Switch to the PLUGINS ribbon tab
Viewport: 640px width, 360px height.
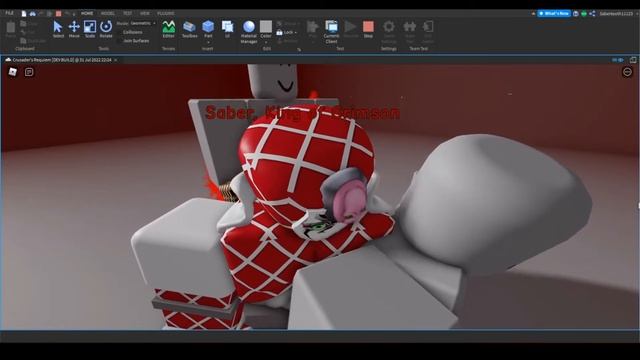click(x=166, y=13)
